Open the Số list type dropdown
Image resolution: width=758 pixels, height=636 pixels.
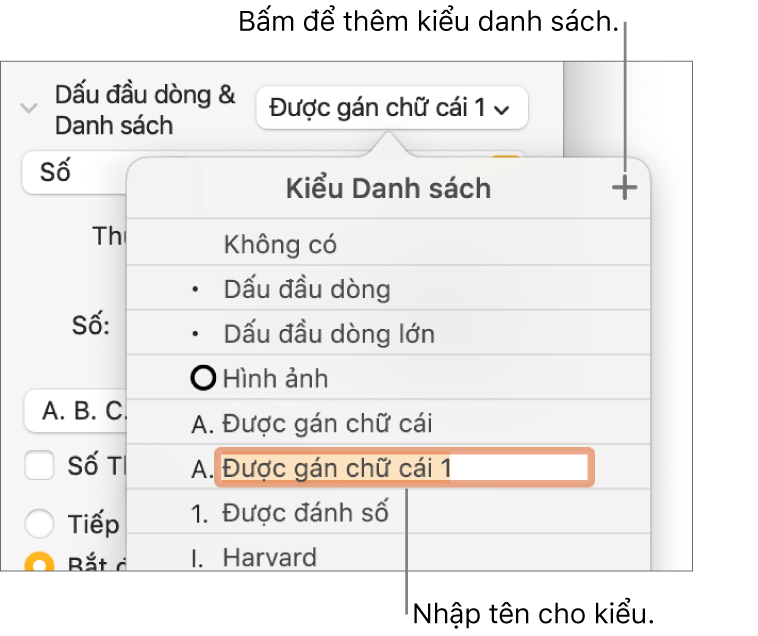75,173
